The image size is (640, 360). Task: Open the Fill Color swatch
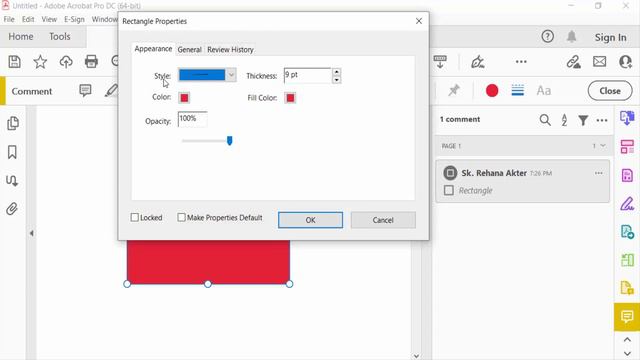click(x=290, y=98)
